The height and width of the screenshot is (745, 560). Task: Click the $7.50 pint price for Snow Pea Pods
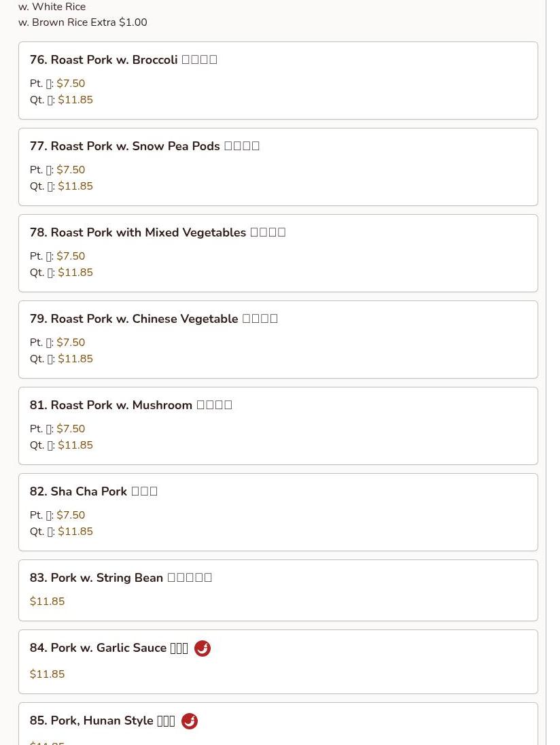pos(71,170)
